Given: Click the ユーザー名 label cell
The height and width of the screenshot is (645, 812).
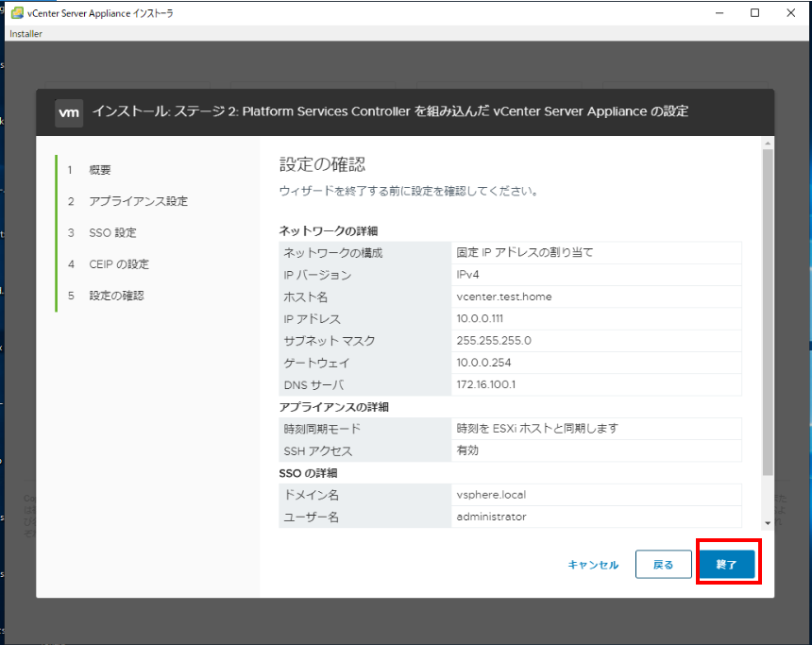Looking at the screenshot, I should pyautogui.click(x=365, y=517).
